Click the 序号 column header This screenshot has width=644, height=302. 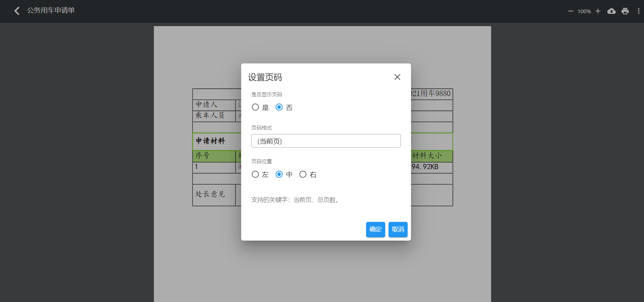point(214,156)
